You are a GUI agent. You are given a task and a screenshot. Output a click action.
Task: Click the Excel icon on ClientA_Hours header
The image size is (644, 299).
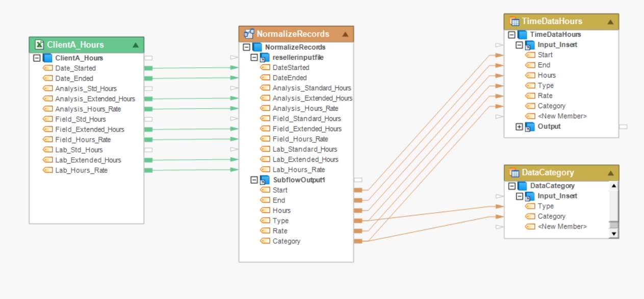click(39, 45)
